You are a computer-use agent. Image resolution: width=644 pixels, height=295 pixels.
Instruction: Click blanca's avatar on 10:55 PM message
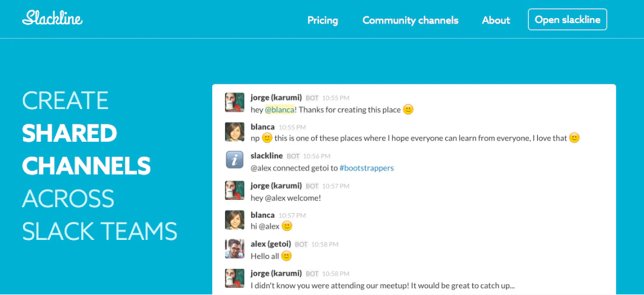[235, 131]
